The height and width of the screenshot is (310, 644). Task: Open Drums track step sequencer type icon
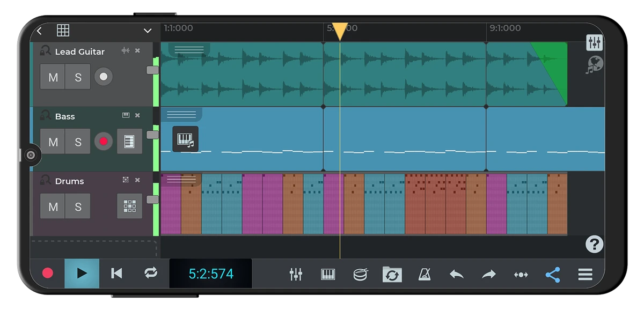pos(126,180)
